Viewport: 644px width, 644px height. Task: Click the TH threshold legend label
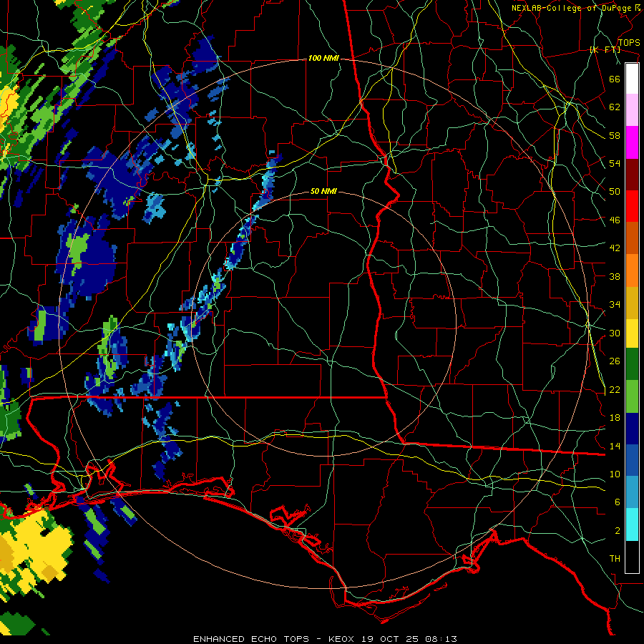(615, 559)
